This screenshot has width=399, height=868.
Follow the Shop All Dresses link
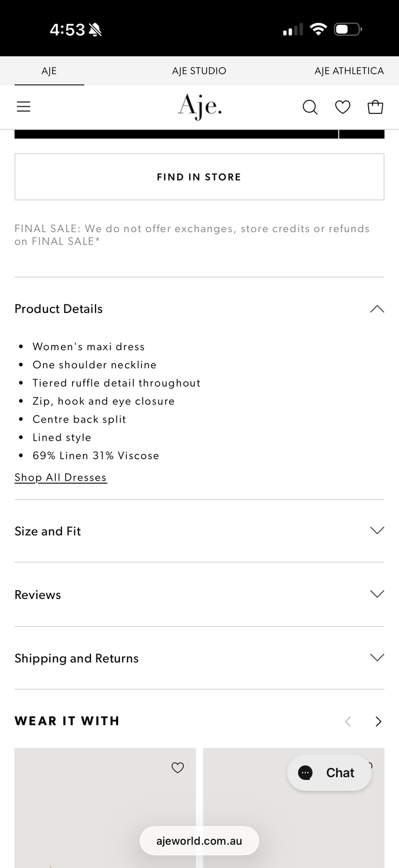click(x=61, y=477)
